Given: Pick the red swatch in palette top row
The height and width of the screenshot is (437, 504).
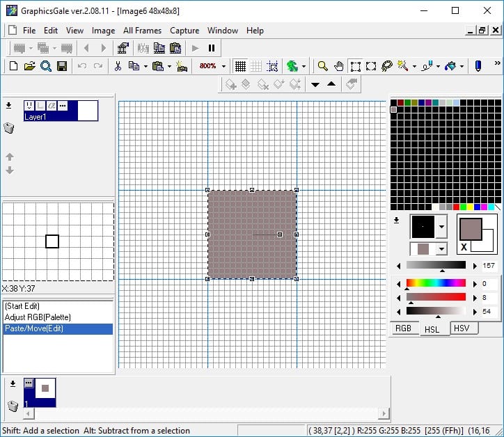Looking at the screenshot, I should point(400,102).
